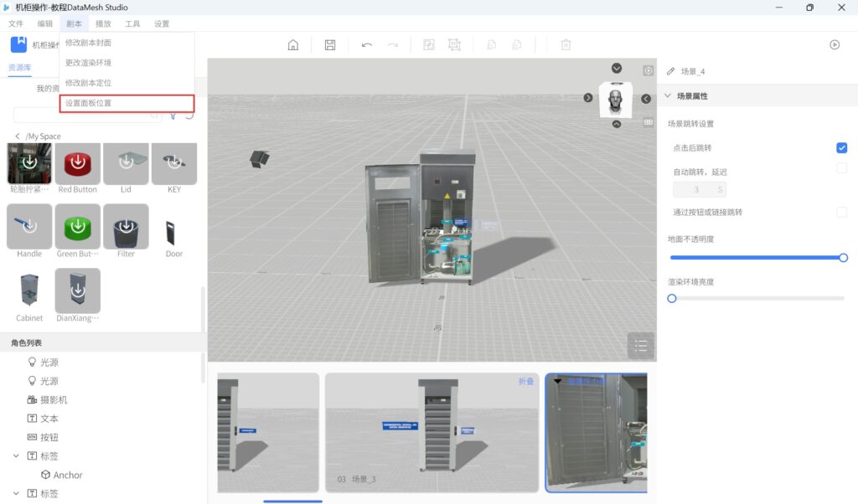This screenshot has width=858, height=504.
Task: Open the scene list icon in viewport corner
Action: pos(641,345)
